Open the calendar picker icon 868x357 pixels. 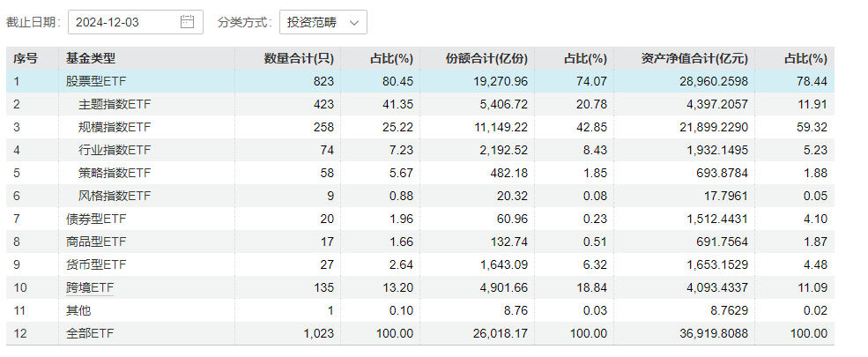[187, 22]
